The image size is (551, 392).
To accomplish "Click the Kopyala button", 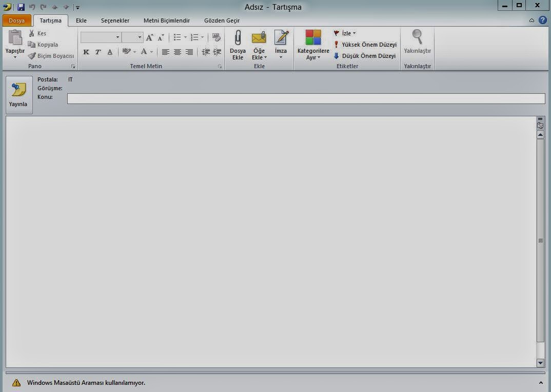I will pos(43,45).
